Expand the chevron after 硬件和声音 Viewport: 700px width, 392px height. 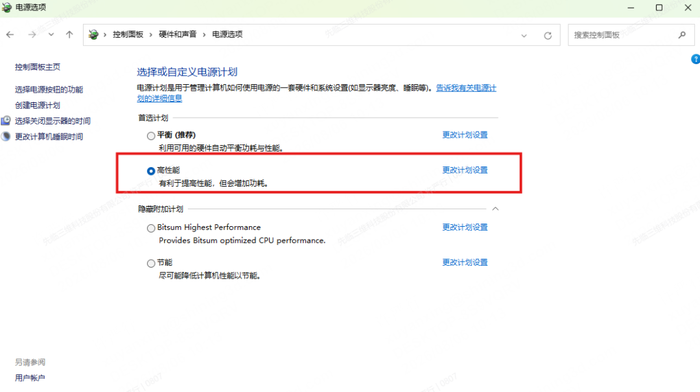pyautogui.click(x=204, y=34)
